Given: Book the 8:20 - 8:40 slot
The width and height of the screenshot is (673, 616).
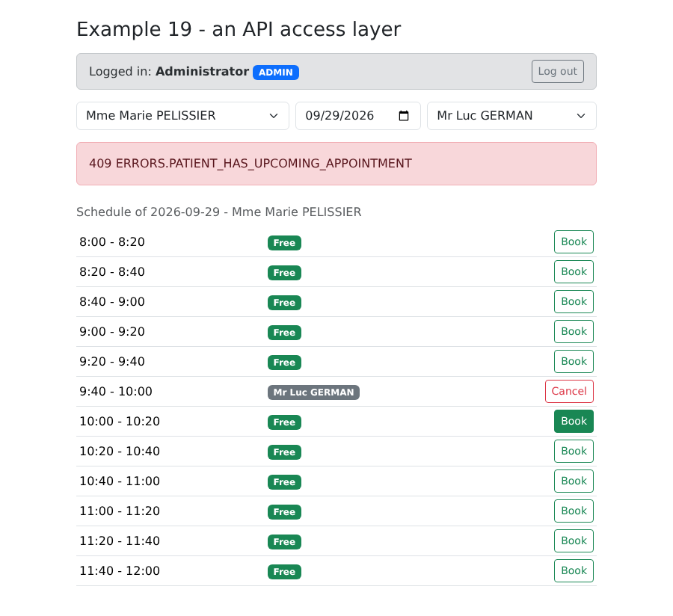Looking at the screenshot, I should tap(574, 272).
